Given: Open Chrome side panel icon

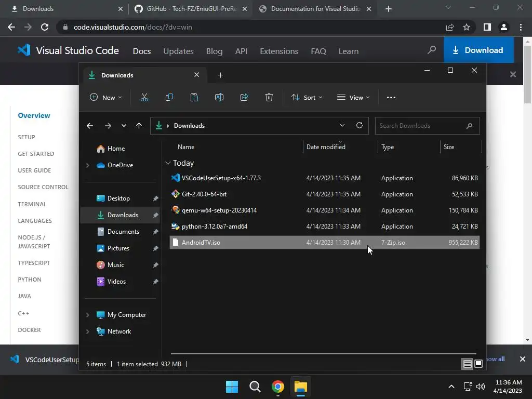Looking at the screenshot, I should [487, 27].
